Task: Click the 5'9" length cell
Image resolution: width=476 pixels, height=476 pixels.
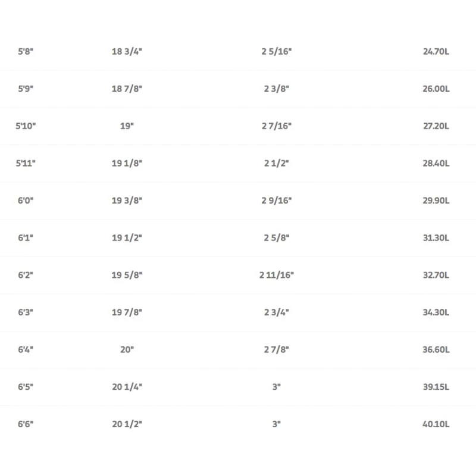Action: 26,89
